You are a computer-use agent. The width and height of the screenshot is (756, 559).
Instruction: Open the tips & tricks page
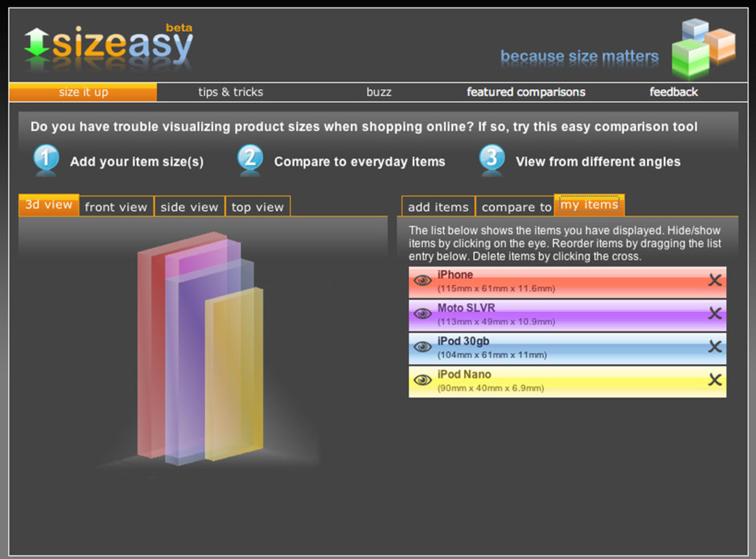click(230, 92)
